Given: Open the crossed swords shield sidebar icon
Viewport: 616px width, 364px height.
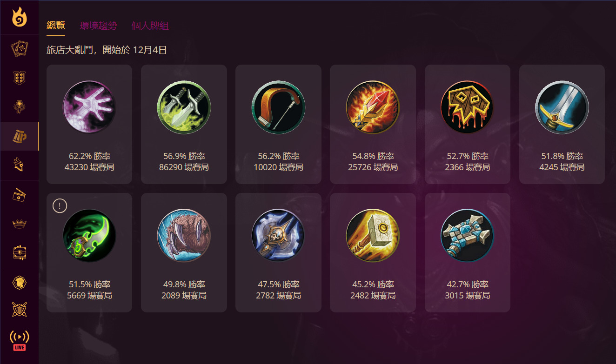Looking at the screenshot, I should point(19,309).
